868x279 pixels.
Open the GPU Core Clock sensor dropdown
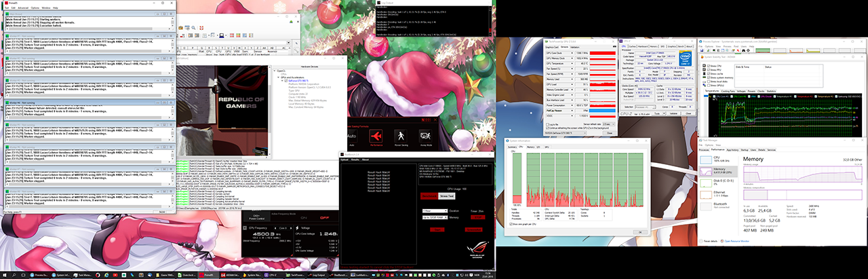point(572,53)
